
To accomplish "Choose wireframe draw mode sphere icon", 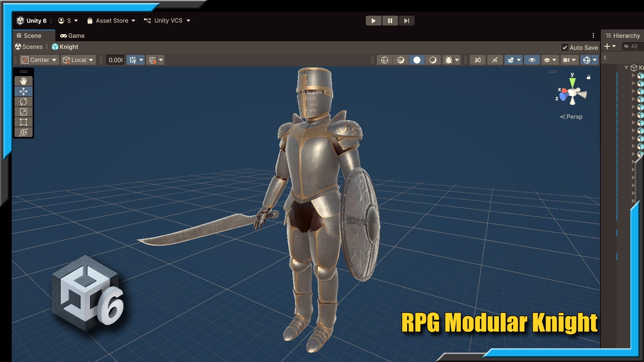I will 384,60.
